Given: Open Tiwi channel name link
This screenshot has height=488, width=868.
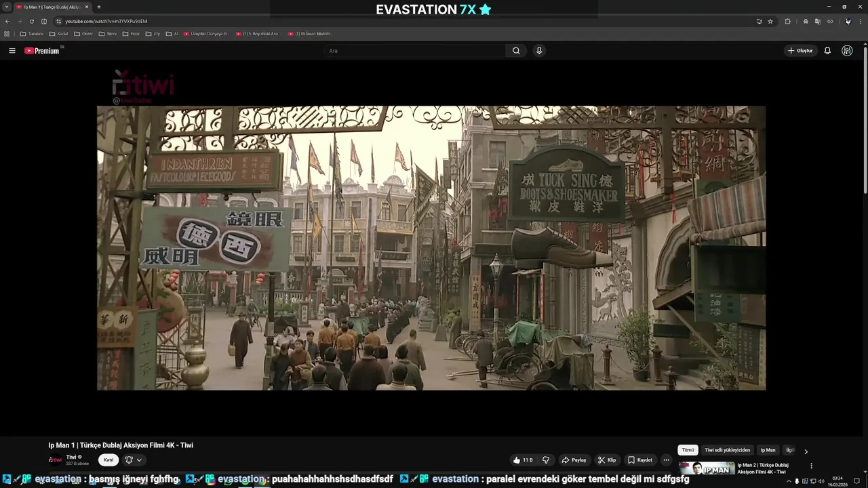Looking at the screenshot, I should coord(71,457).
